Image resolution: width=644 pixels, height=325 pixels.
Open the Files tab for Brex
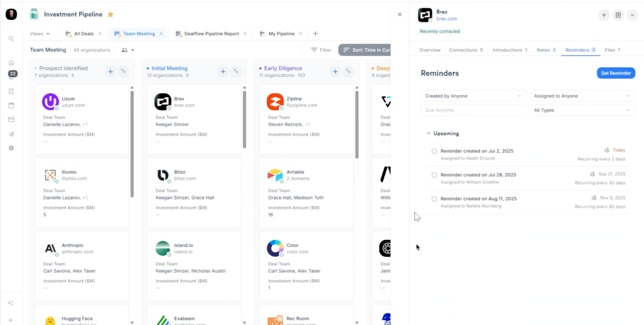(x=612, y=50)
